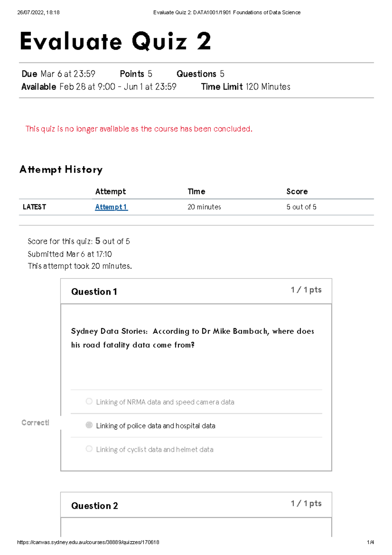The image size is (392, 555).
Task: Click the Attempt column header
Action: click(110, 192)
